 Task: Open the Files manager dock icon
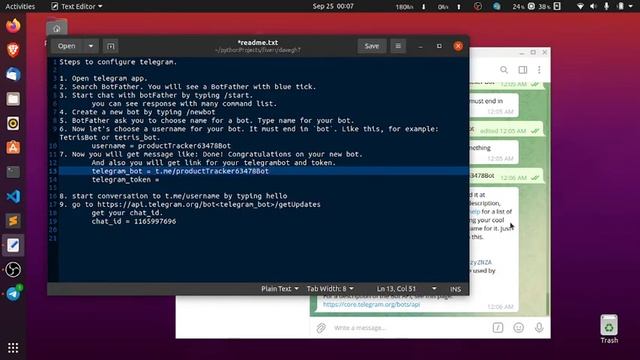[13, 99]
